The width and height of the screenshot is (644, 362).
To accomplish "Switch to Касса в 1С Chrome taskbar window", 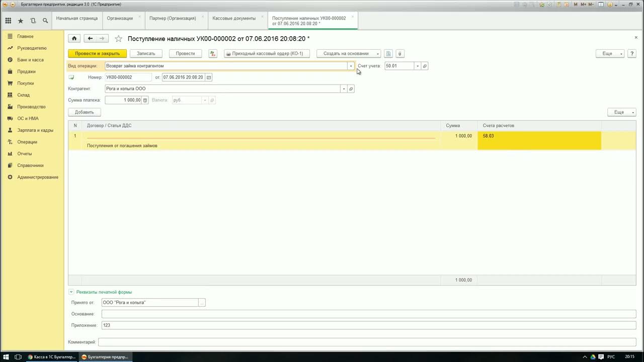I will click(51, 356).
